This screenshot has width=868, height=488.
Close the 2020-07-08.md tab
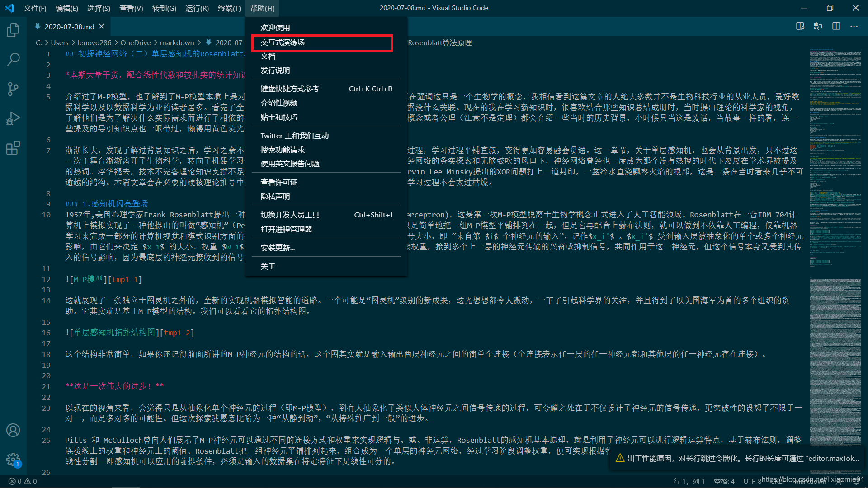pos(102,27)
